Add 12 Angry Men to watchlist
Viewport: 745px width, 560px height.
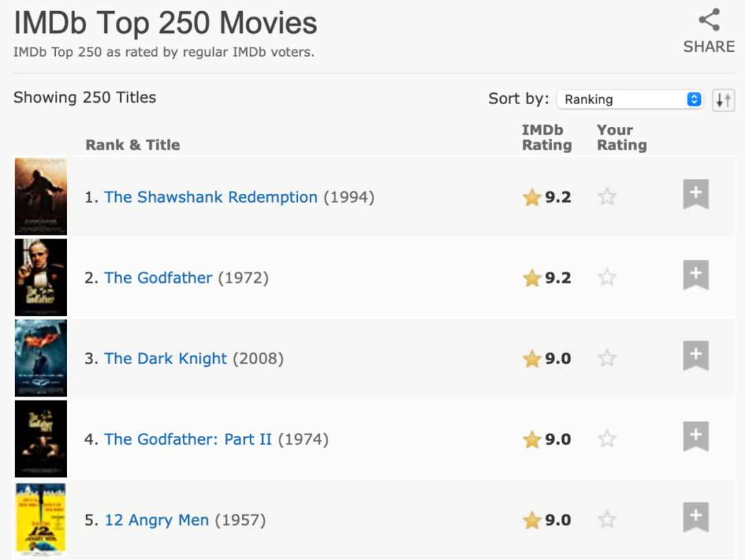(x=695, y=518)
